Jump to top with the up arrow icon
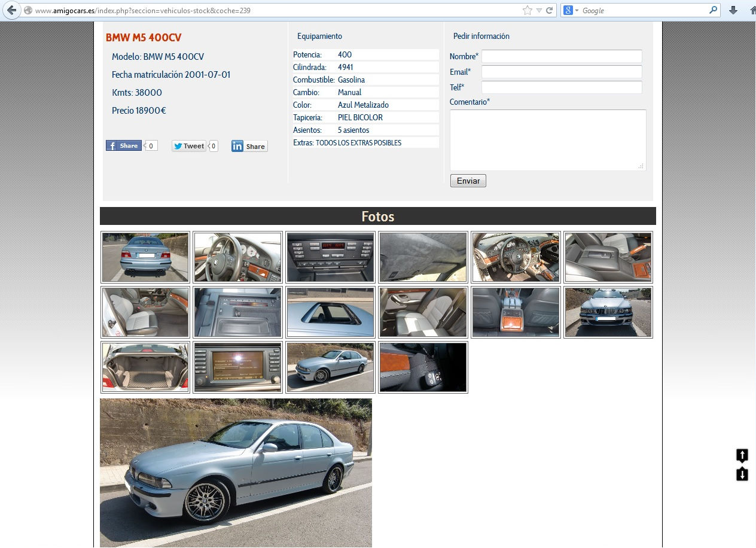Viewport: 756px width, 548px height. point(742,455)
